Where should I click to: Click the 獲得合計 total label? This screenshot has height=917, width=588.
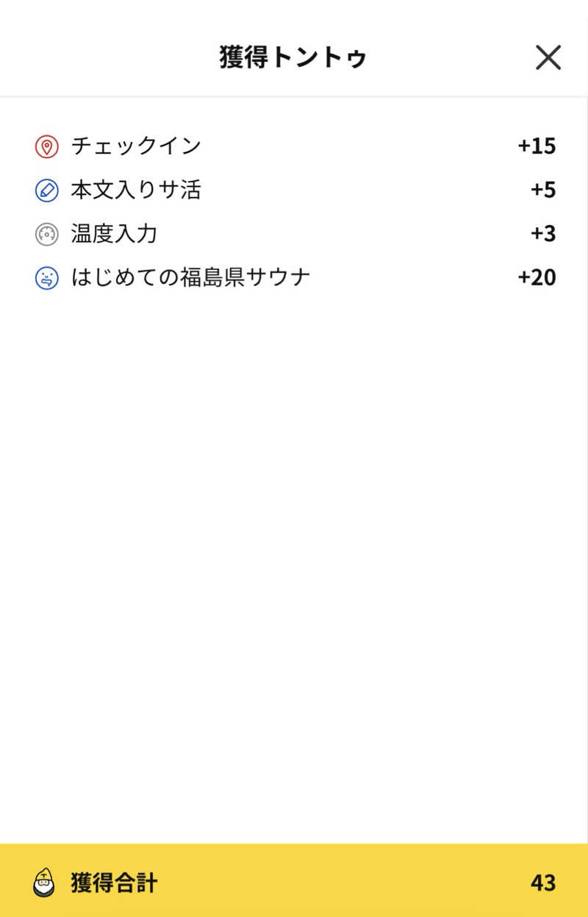click(x=114, y=882)
